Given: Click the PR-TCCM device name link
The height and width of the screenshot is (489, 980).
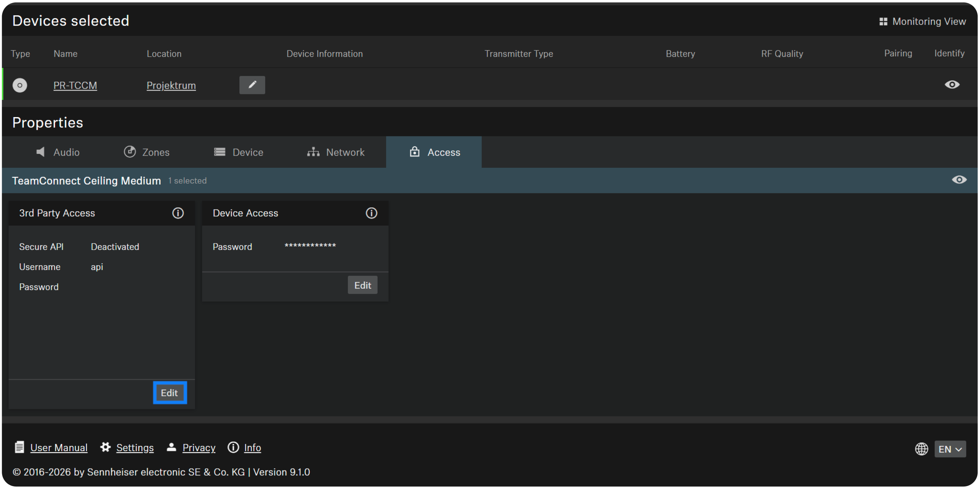Looking at the screenshot, I should pyautogui.click(x=75, y=85).
